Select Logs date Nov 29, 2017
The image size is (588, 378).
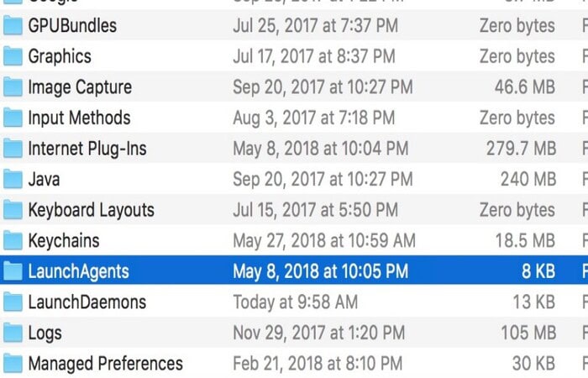tap(318, 333)
